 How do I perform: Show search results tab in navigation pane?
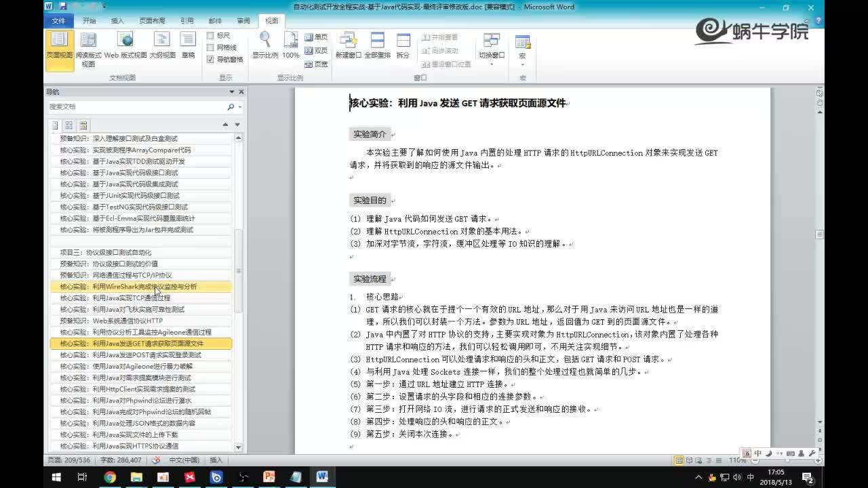[83, 125]
